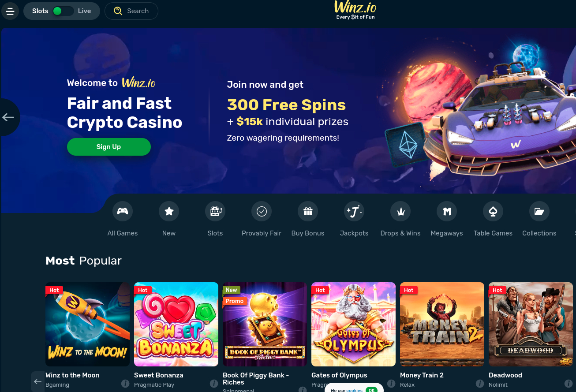Click previous arrow in Most Popular carousel
Image resolution: width=576 pixels, height=392 pixels.
click(38, 381)
